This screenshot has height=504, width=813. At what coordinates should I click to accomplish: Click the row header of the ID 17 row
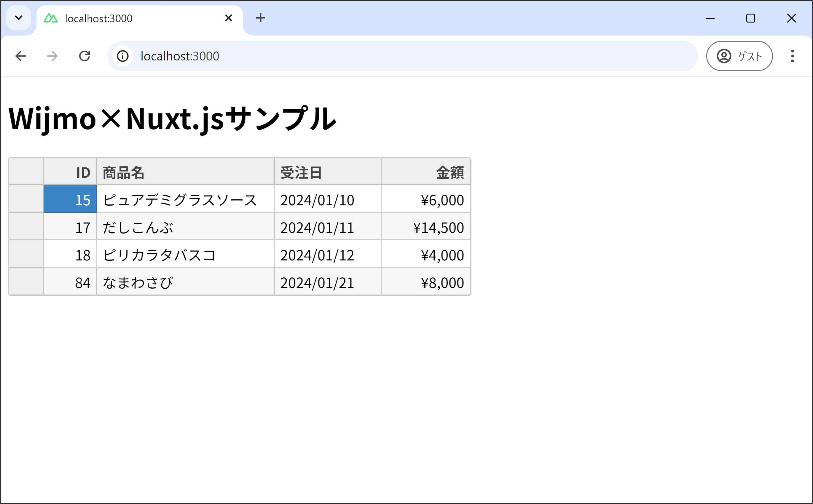point(26,226)
